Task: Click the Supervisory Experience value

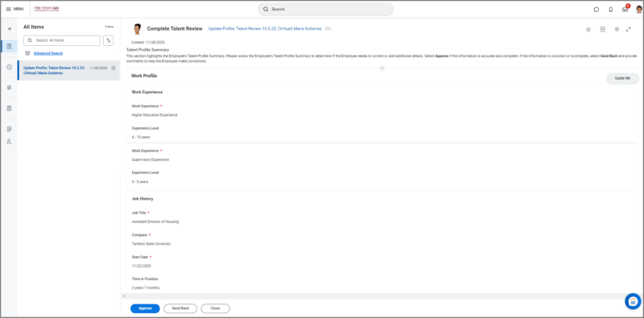Action: click(x=151, y=159)
